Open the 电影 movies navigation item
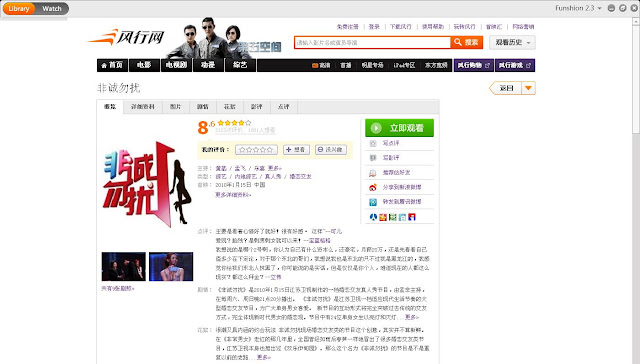 [144, 65]
